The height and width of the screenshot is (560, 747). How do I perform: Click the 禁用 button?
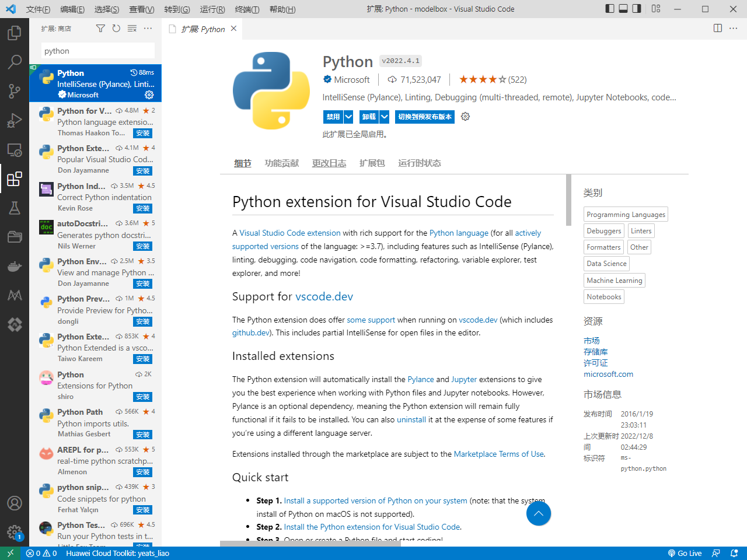[333, 117]
